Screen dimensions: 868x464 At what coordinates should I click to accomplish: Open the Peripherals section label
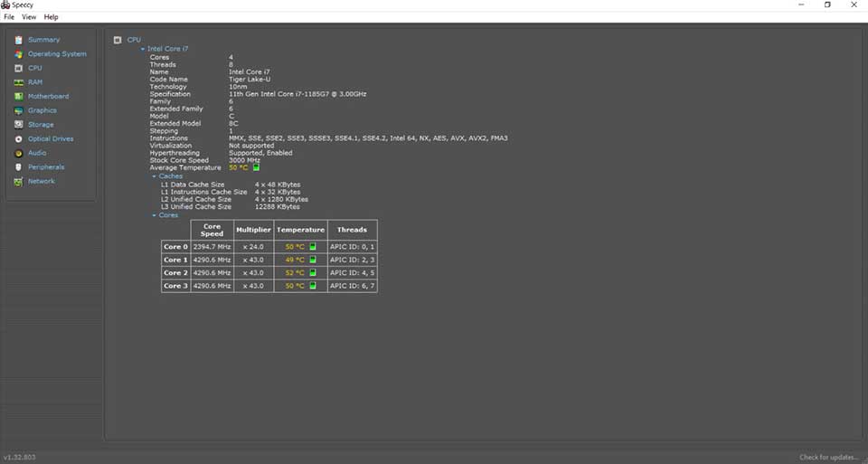tap(46, 167)
